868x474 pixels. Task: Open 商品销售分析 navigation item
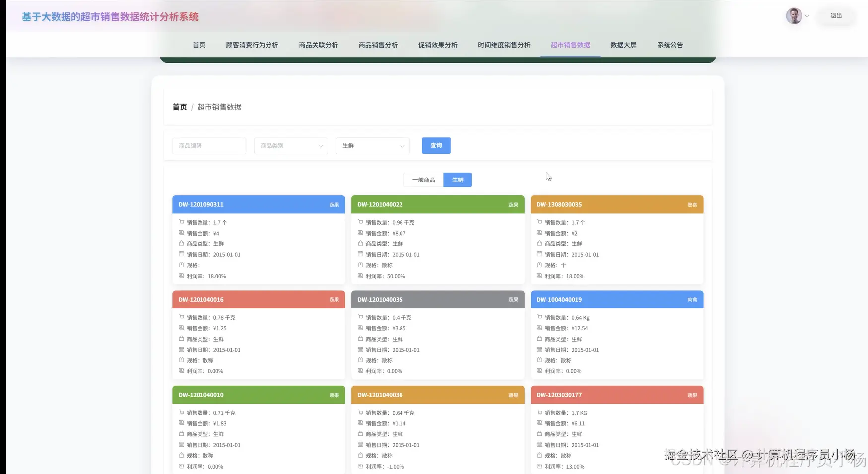(x=378, y=45)
